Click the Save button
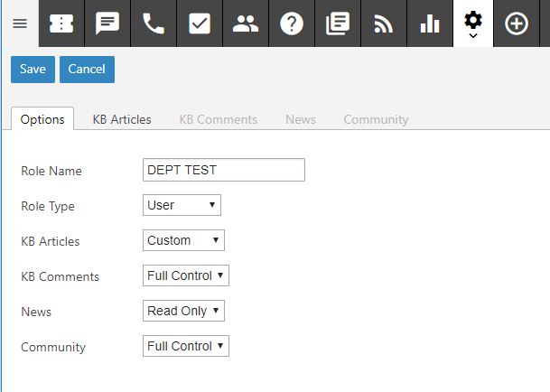The width and height of the screenshot is (550, 392). [33, 70]
